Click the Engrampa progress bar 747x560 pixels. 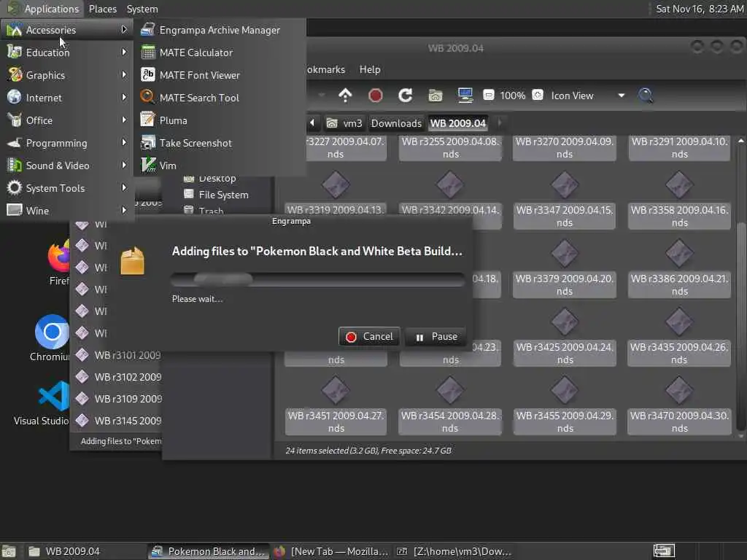point(318,279)
